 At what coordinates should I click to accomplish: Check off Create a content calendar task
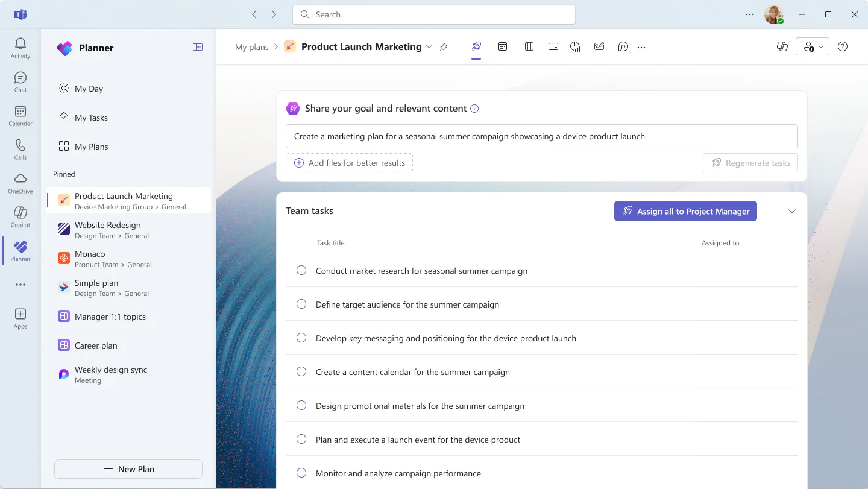coord(301,371)
